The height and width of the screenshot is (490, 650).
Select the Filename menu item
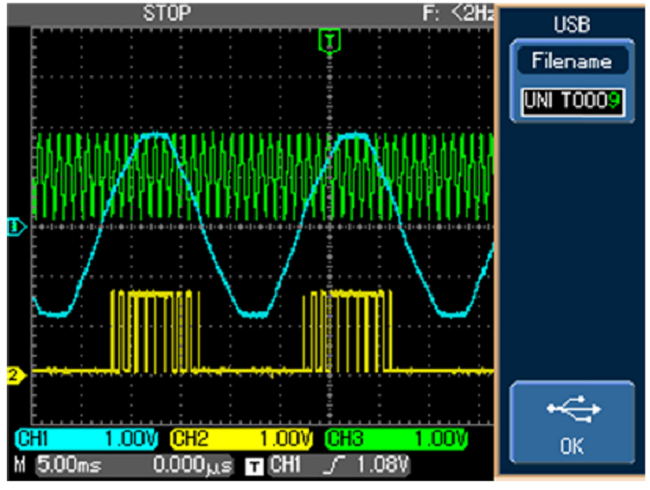point(572,62)
